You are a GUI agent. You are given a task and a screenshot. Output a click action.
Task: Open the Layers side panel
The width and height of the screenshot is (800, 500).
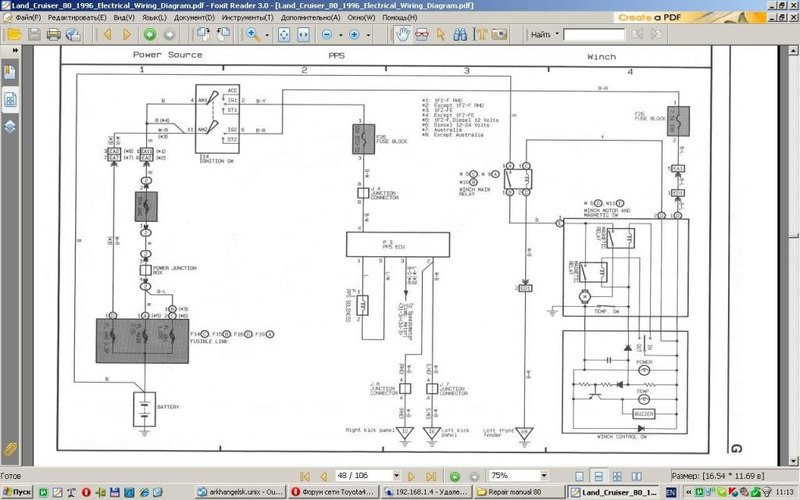click(x=9, y=127)
